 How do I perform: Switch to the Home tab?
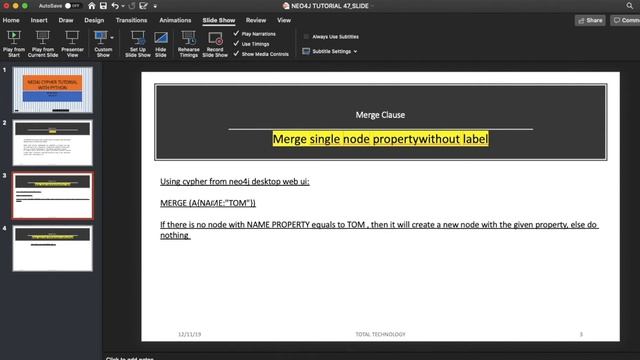point(11,20)
